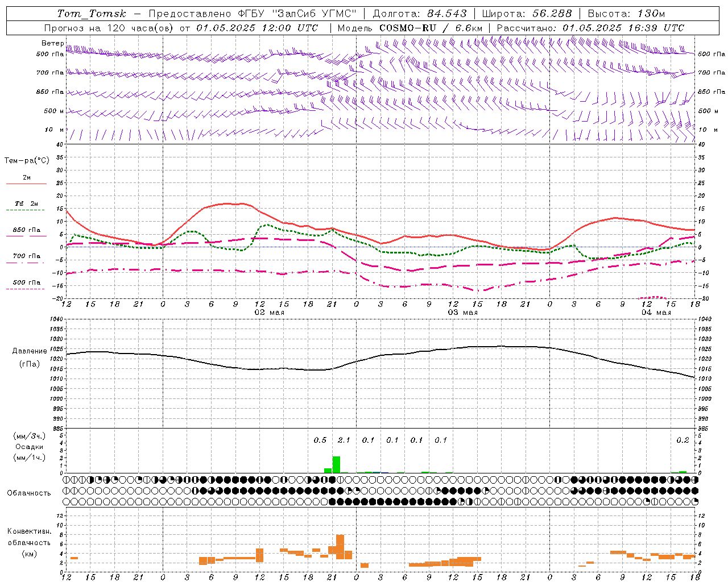The image size is (728, 582).
Task: Click the Конвективн. облачность panel label
Action: tap(30, 537)
